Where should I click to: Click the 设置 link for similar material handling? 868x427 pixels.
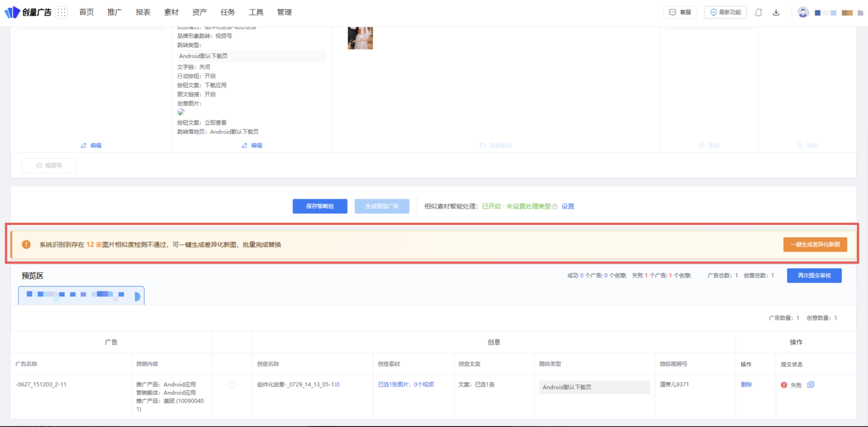568,207
